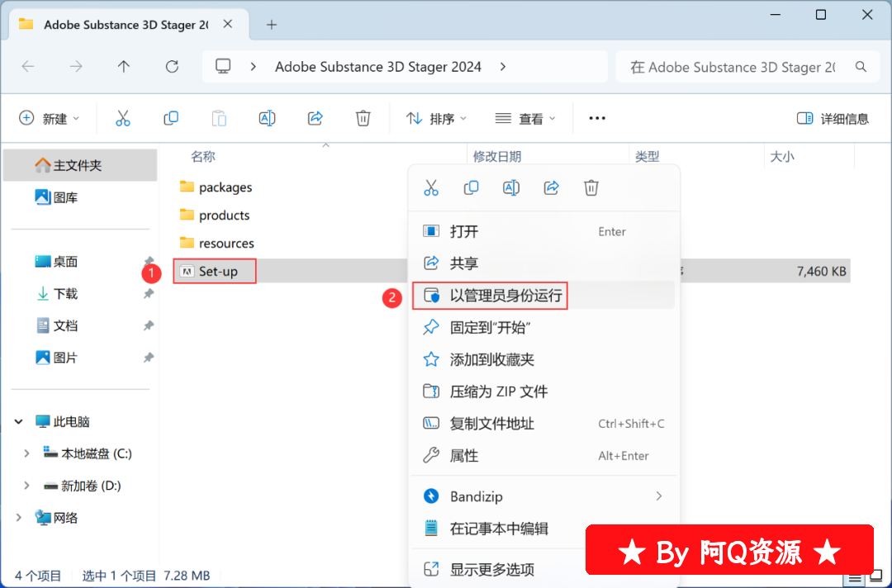The width and height of the screenshot is (892, 588).
Task: Choose 复制文件地址 in the context menu
Action: pos(543,424)
